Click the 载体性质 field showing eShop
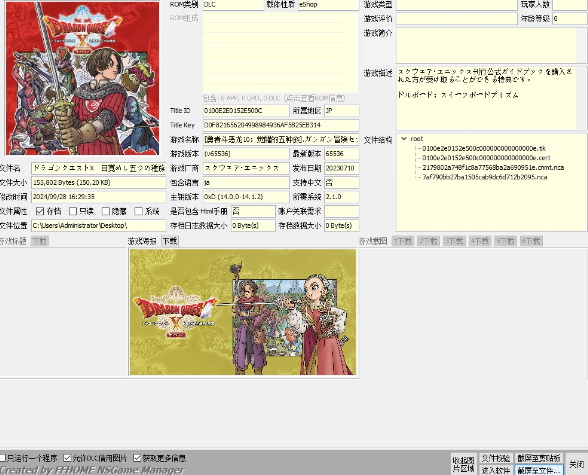 [x=328, y=5]
